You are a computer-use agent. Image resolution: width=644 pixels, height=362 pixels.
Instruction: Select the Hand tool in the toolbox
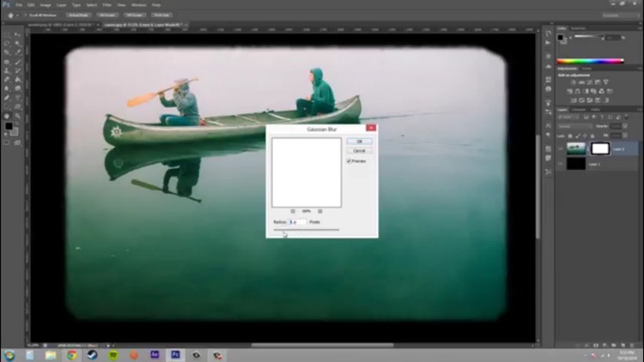tap(7, 116)
